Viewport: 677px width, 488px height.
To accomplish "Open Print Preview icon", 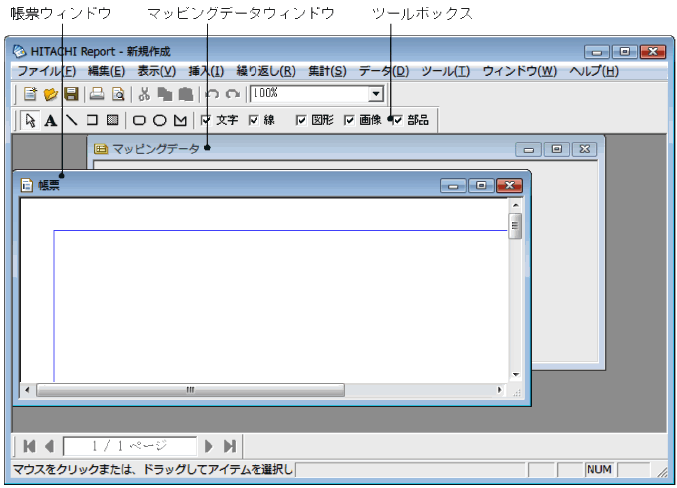I will point(118,94).
